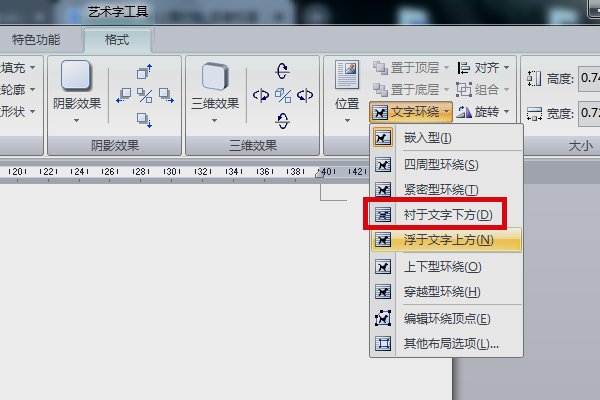
Task: Toggle 3D effect on/off center icon
Action: (283, 95)
